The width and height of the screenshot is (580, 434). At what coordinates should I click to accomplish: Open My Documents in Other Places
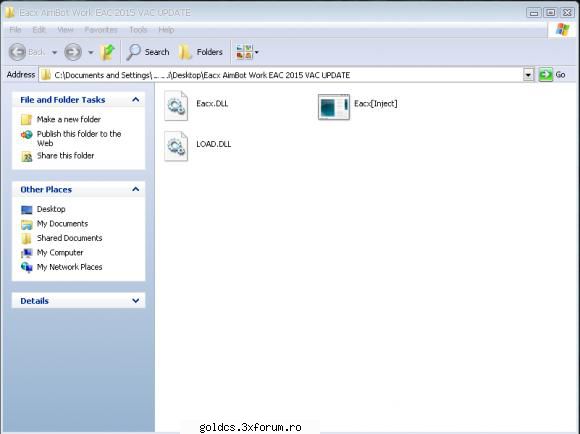62,223
